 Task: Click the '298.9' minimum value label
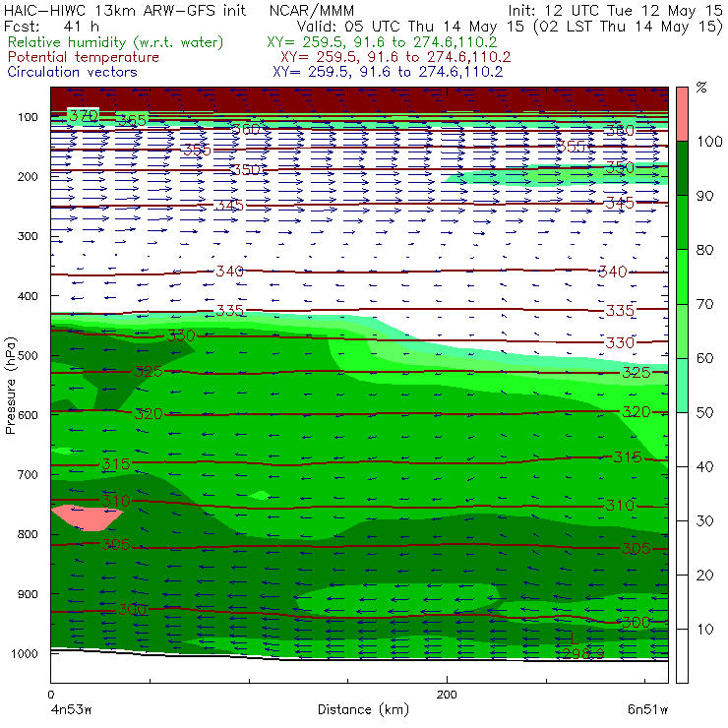583,653
